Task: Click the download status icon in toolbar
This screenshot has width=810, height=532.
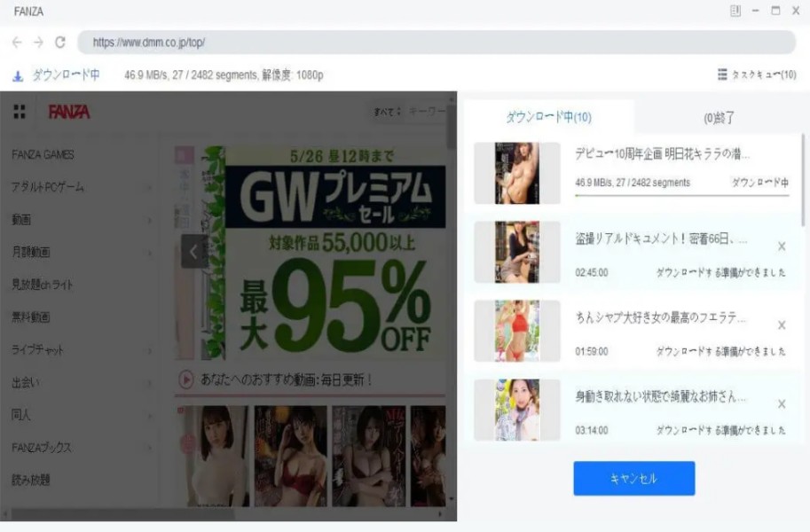Action: coord(17,76)
